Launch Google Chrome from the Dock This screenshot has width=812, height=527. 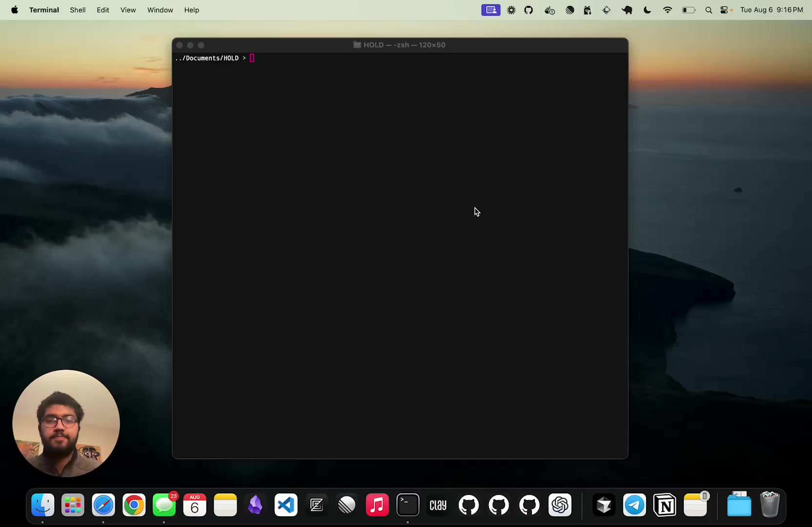[134, 505]
